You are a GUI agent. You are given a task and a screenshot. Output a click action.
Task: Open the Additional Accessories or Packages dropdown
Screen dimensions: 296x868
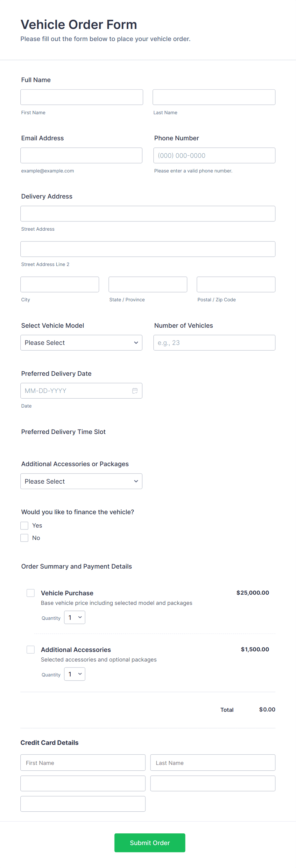tap(81, 481)
